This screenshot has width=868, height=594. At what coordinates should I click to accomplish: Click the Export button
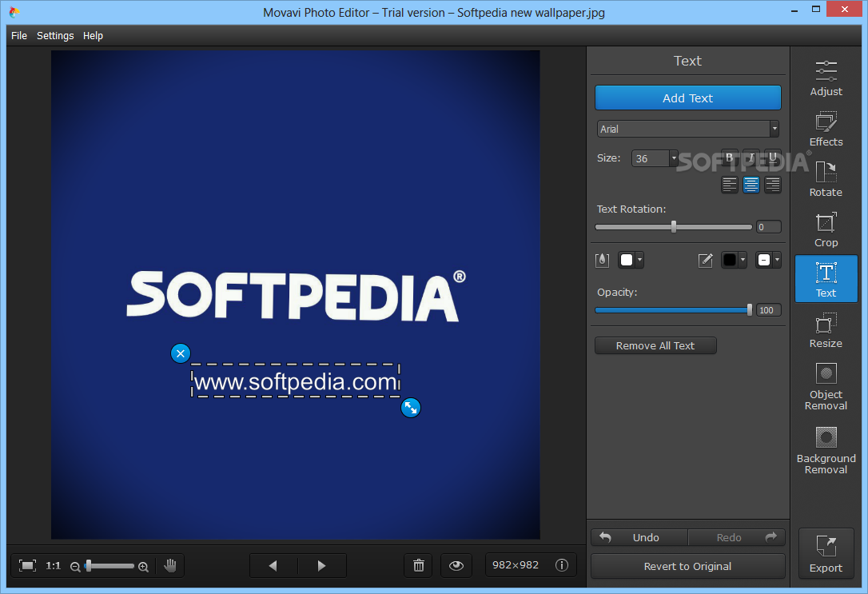(x=826, y=553)
